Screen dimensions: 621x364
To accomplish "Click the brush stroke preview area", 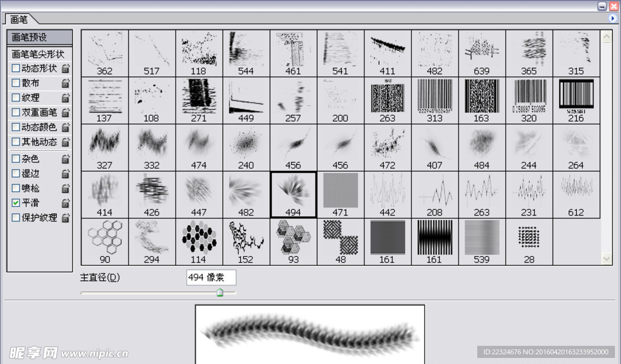I will pos(310,334).
